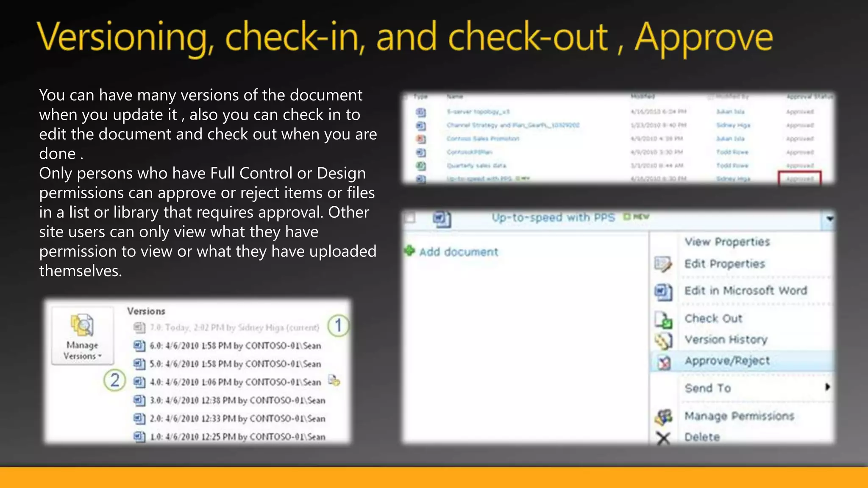Sort by the Modified column header

point(643,97)
